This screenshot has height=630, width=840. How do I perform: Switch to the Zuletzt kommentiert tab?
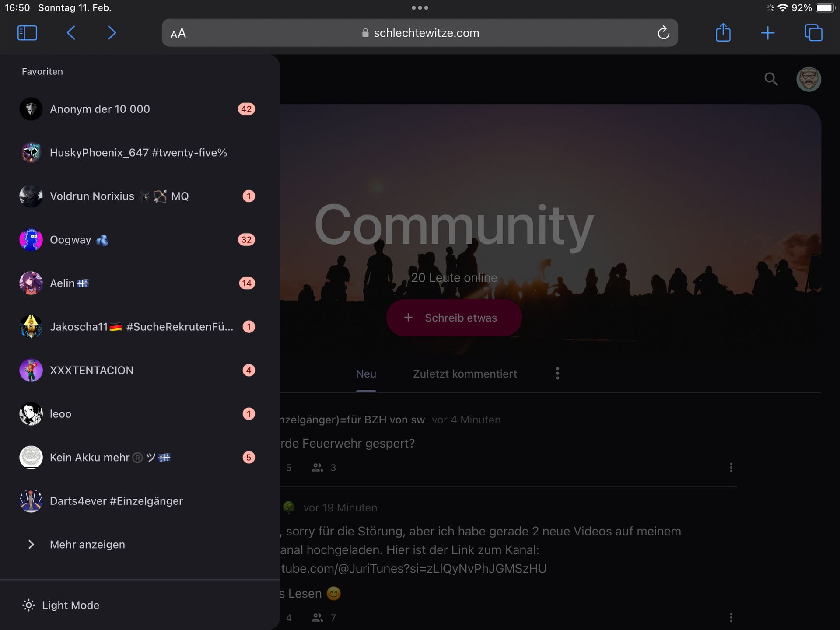click(x=465, y=374)
